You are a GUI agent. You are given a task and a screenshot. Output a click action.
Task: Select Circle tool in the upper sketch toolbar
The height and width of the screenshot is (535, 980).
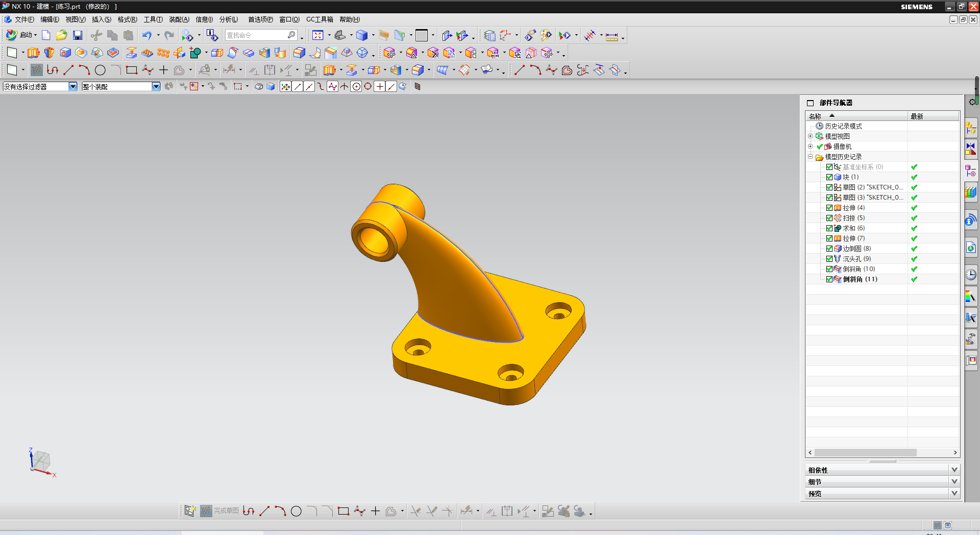coord(100,70)
